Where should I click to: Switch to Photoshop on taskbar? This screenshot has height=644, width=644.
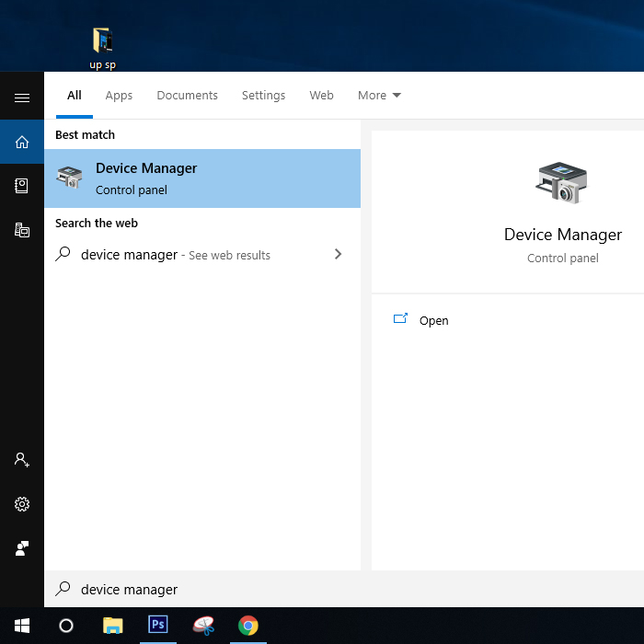158,625
